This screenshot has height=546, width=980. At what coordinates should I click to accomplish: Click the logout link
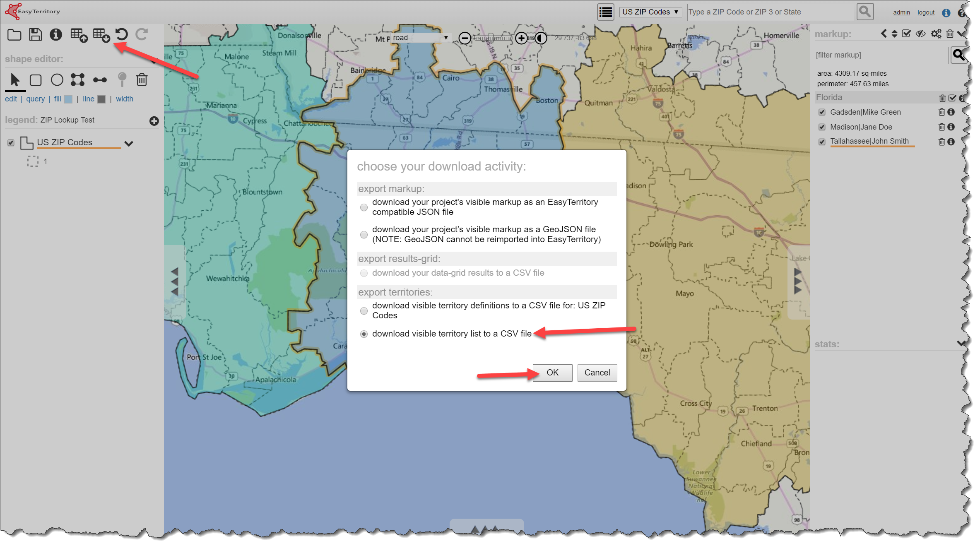pyautogui.click(x=925, y=12)
